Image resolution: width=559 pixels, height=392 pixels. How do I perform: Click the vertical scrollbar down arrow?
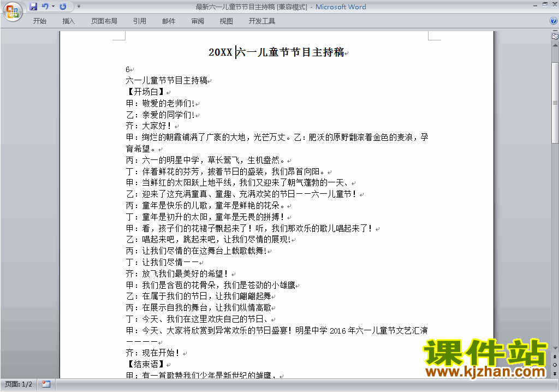coord(555,348)
